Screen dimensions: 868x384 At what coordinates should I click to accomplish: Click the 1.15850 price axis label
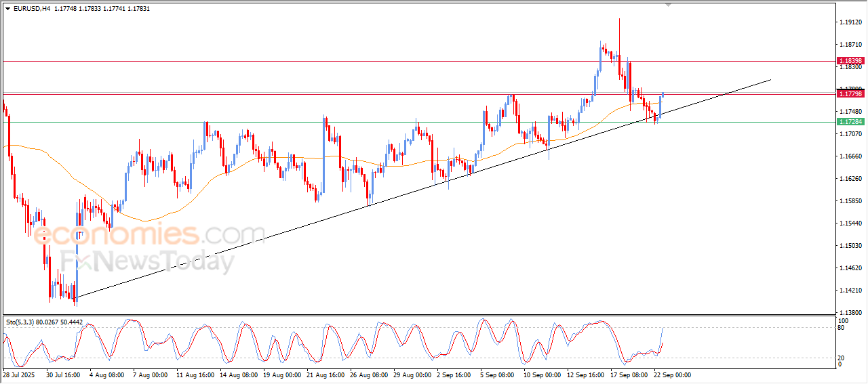[x=850, y=201]
